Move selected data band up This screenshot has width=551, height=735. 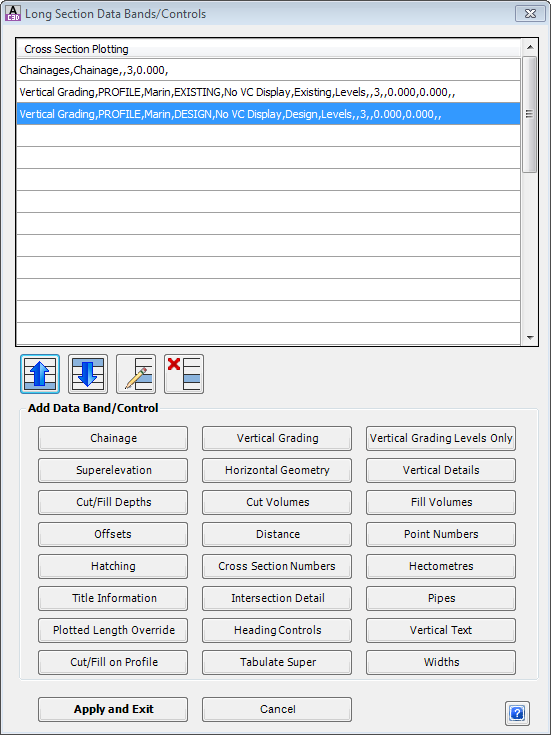coord(40,374)
